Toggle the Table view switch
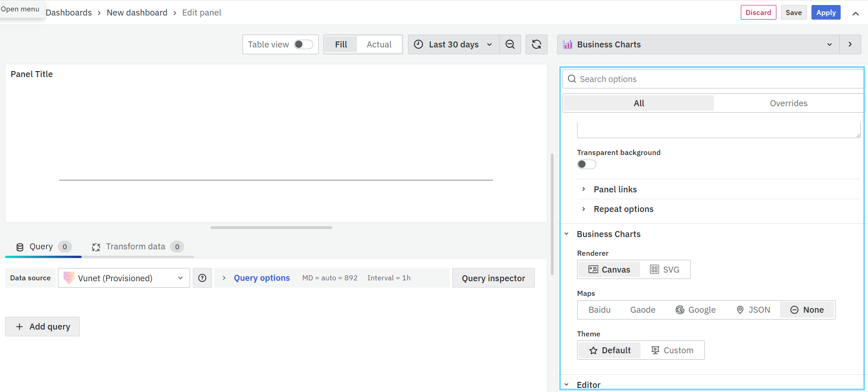The image size is (868, 392). (x=303, y=45)
